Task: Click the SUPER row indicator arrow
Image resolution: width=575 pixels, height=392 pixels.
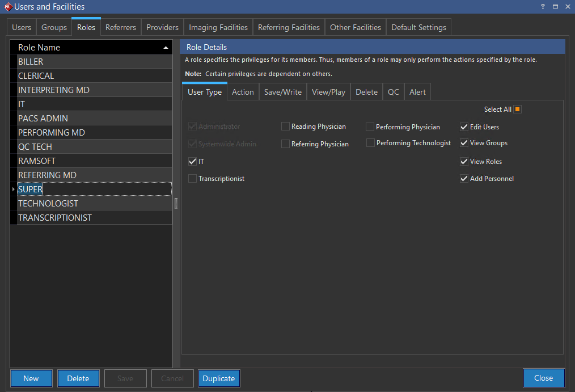Action: coord(14,189)
